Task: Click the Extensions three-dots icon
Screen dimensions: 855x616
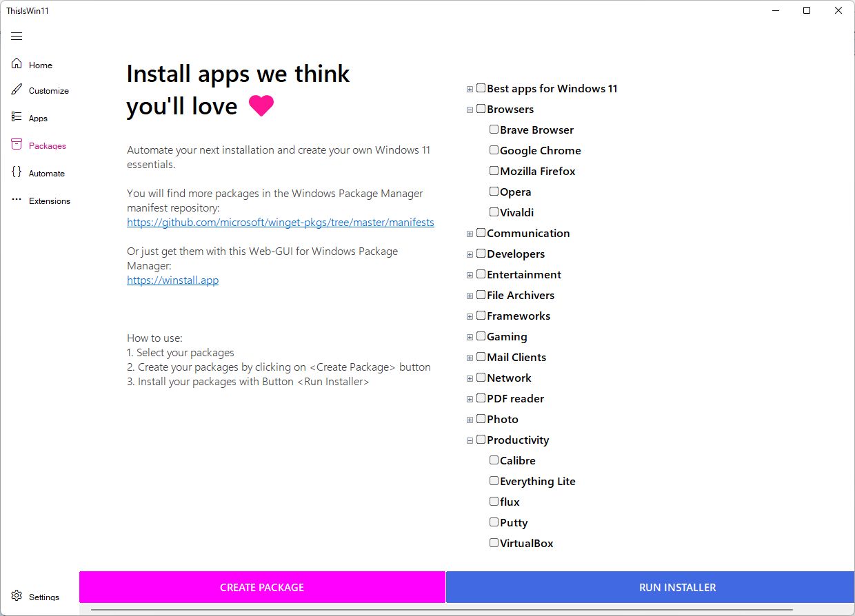Action: click(17, 200)
